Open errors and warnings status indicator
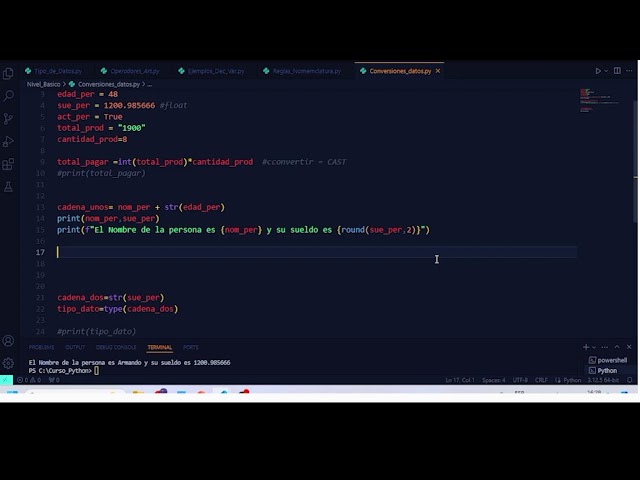Screen dimensions: 640x480 pos(29,380)
